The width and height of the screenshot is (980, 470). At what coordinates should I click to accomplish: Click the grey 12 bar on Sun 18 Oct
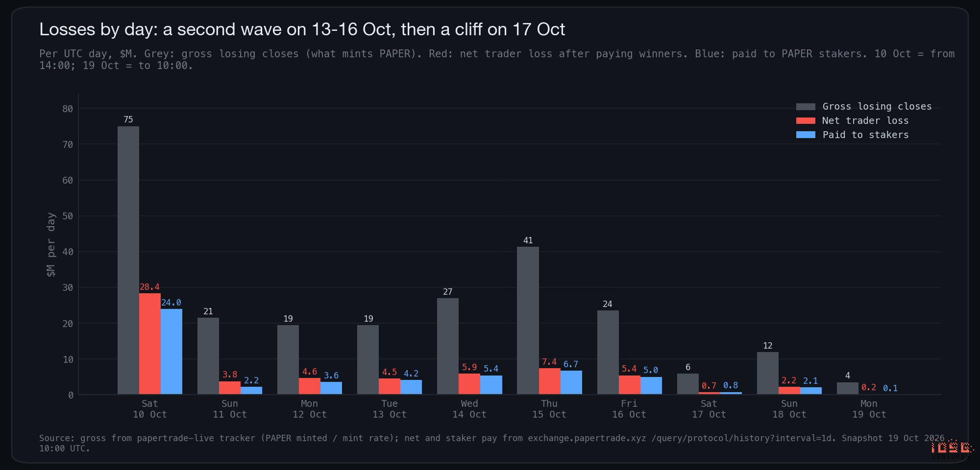pyautogui.click(x=768, y=373)
